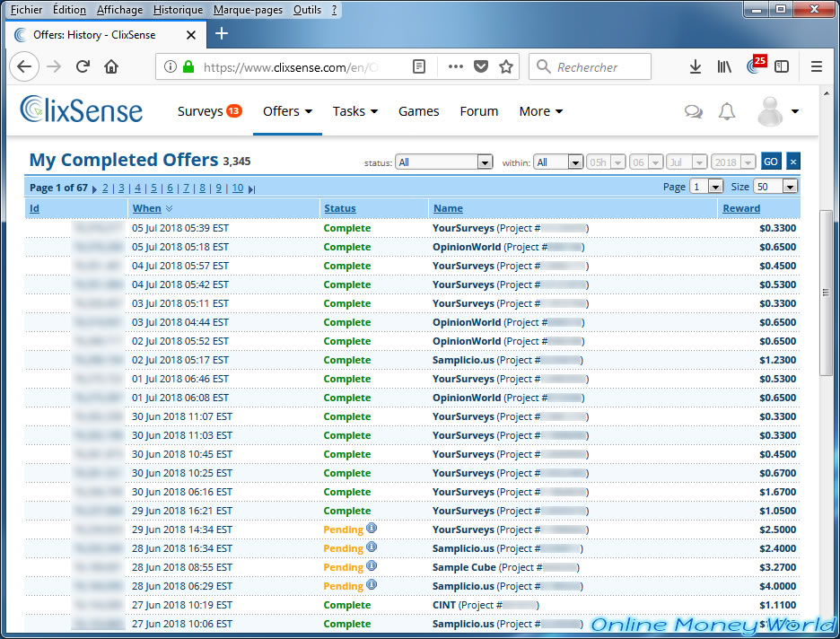Go to page 10 of offers
Screen dimensions: 840x639
point(237,188)
